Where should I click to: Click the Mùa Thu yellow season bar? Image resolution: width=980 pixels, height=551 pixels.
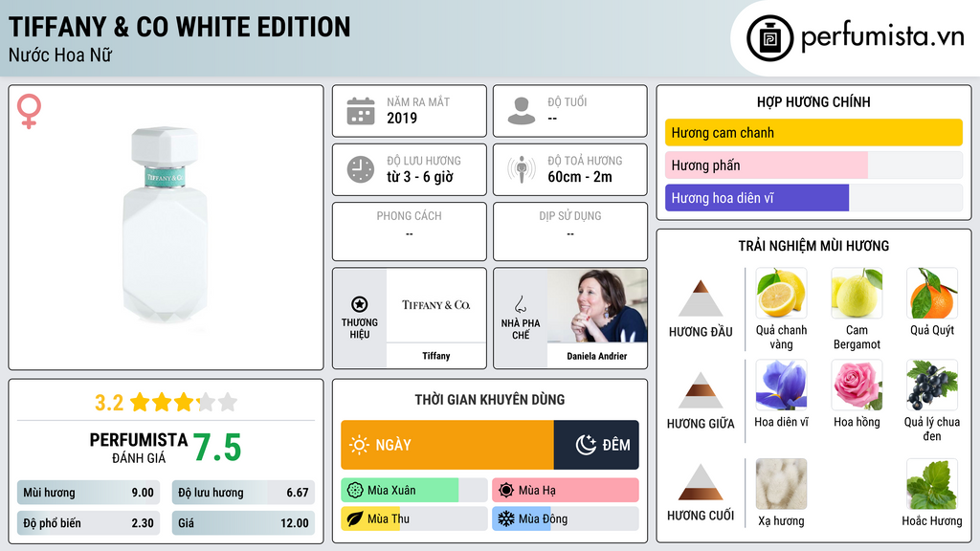point(370,518)
